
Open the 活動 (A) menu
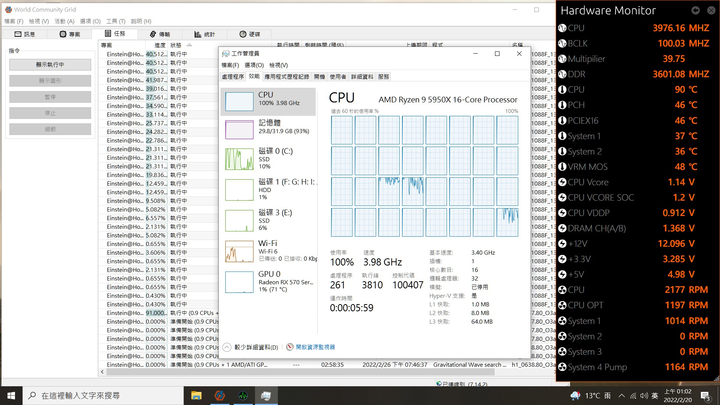point(64,21)
